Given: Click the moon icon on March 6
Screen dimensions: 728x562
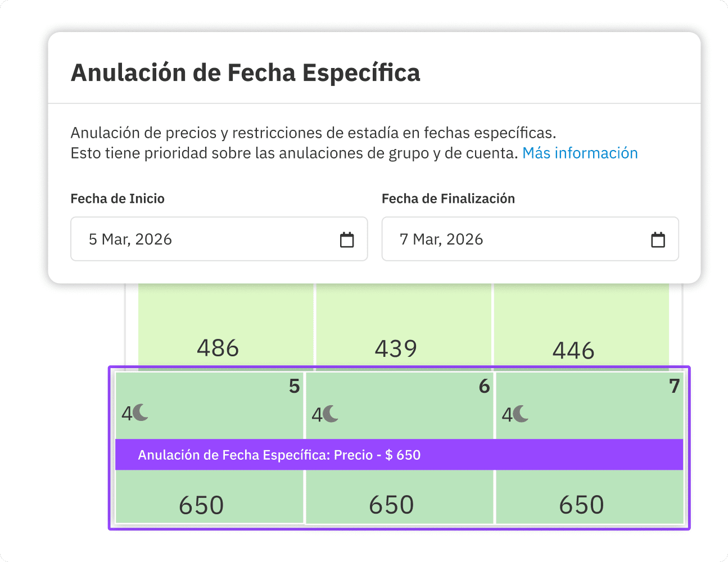Looking at the screenshot, I should [329, 414].
